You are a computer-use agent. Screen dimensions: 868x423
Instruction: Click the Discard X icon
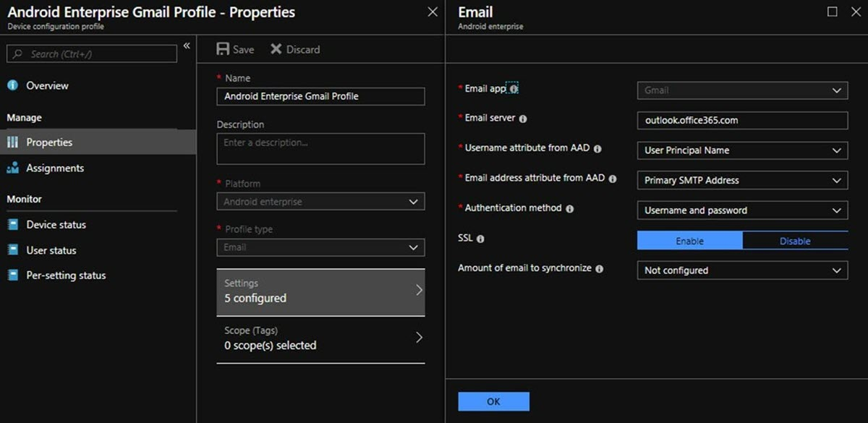(x=276, y=49)
